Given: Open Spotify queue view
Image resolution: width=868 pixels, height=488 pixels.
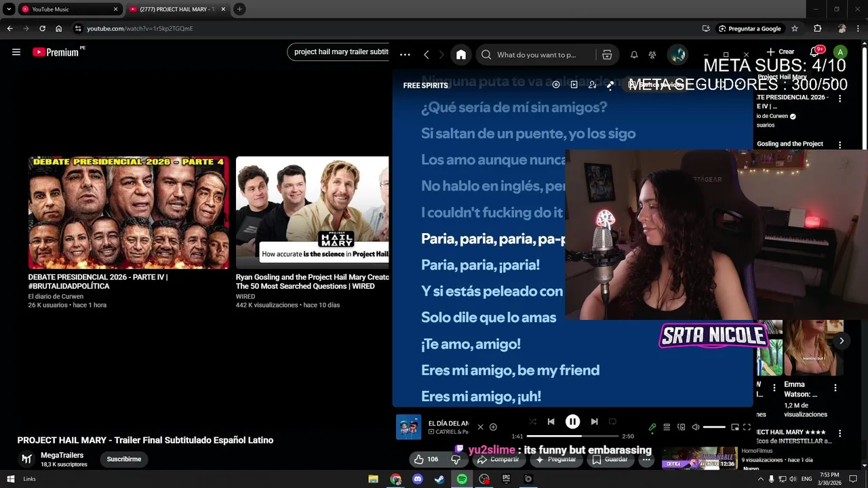Looking at the screenshot, I should click(667, 427).
